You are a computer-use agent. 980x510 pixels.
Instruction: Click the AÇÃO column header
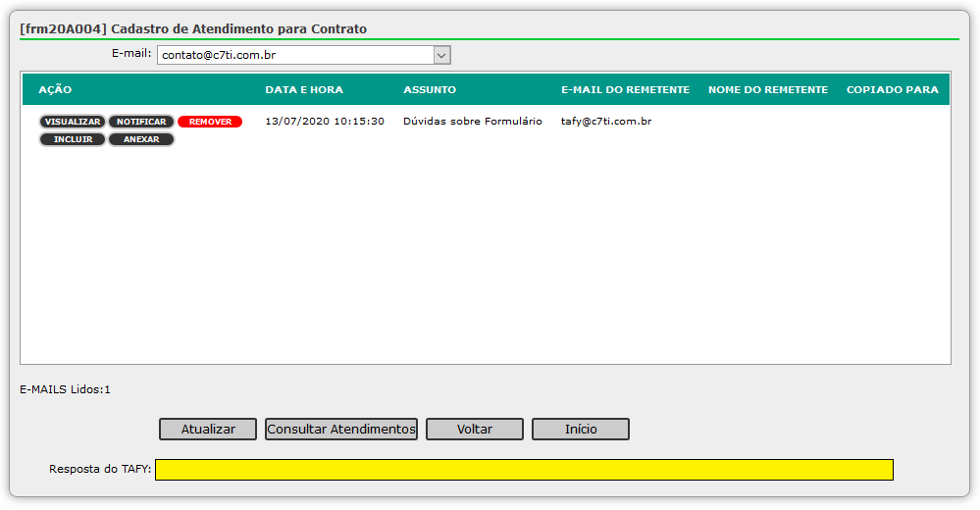tap(55, 89)
